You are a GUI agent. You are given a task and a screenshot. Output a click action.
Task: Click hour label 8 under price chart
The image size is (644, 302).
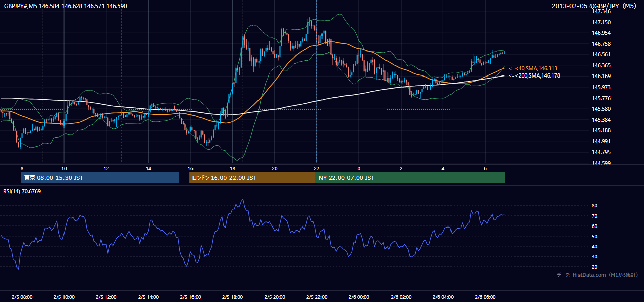point(22,168)
